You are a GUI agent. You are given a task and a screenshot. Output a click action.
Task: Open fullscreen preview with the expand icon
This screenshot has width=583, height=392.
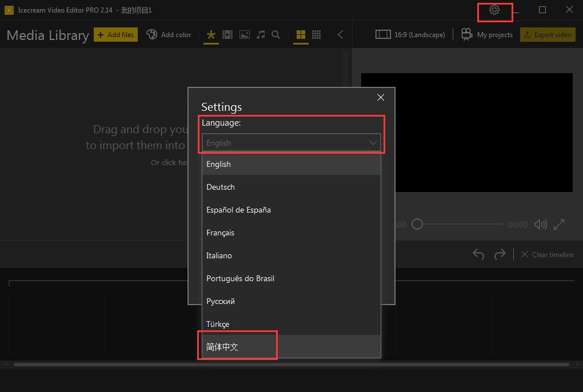tap(559, 225)
